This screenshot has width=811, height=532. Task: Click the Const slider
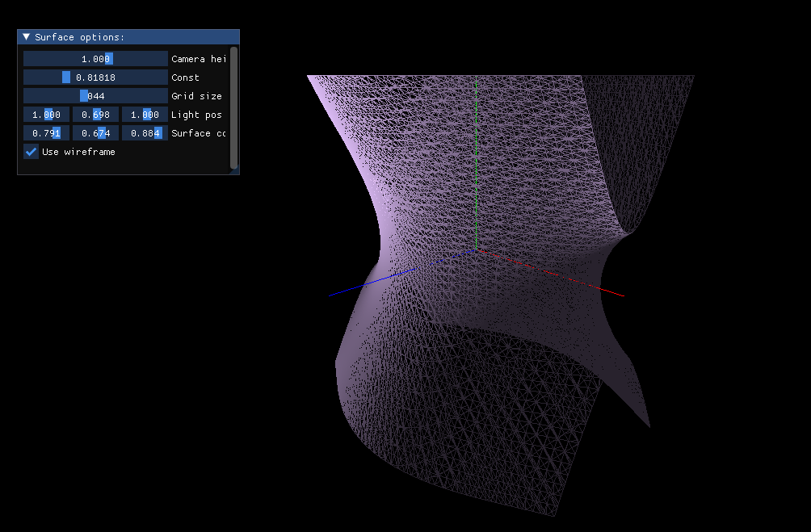point(95,77)
